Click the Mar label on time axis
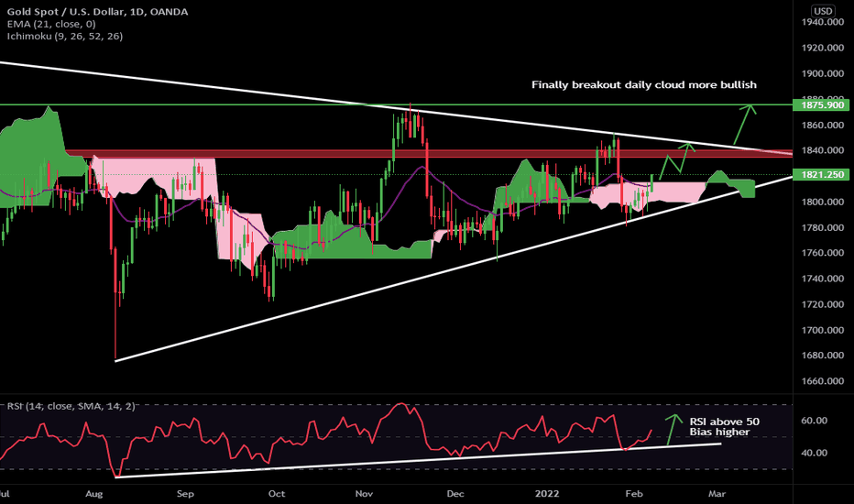Viewport: 854px width, 504px height. (x=717, y=494)
